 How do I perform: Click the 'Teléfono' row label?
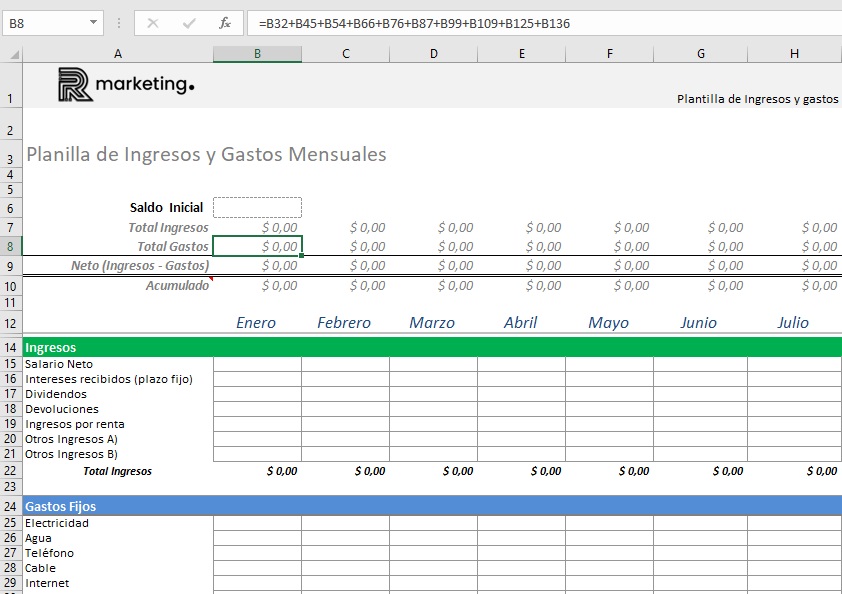(49, 553)
